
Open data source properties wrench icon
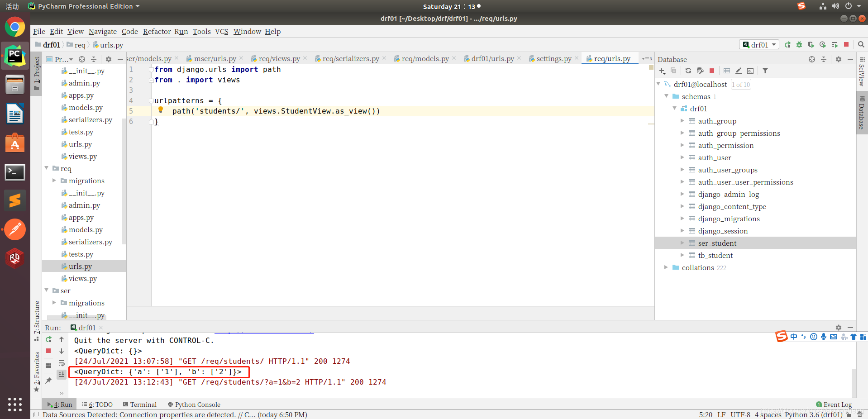tap(700, 71)
